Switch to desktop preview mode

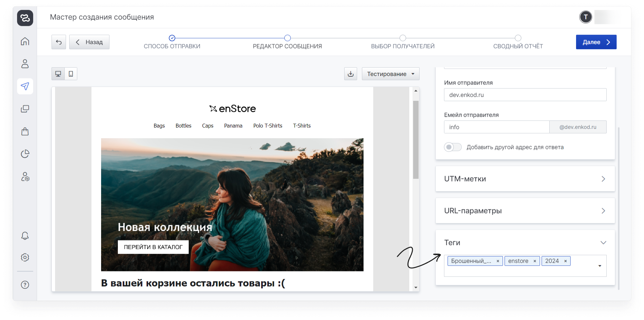(x=58, y=74)
